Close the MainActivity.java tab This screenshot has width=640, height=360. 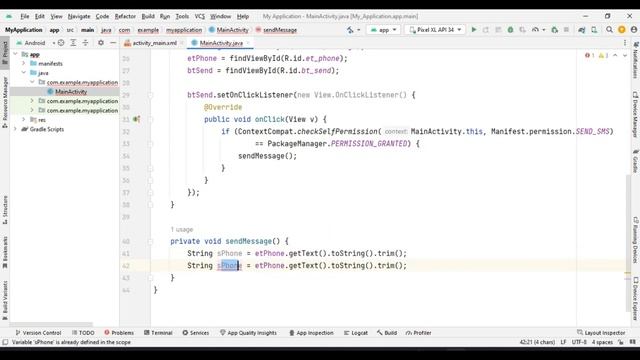tap(248, 43)
